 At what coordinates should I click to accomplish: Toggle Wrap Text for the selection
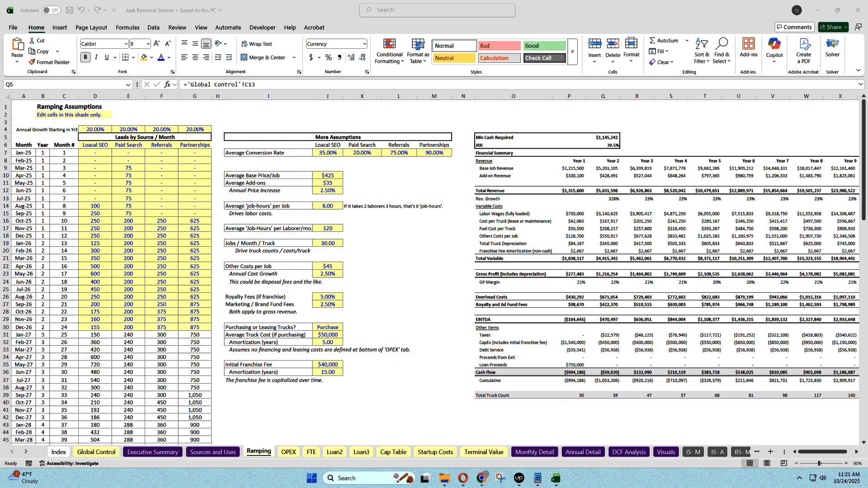coord(256,44)
